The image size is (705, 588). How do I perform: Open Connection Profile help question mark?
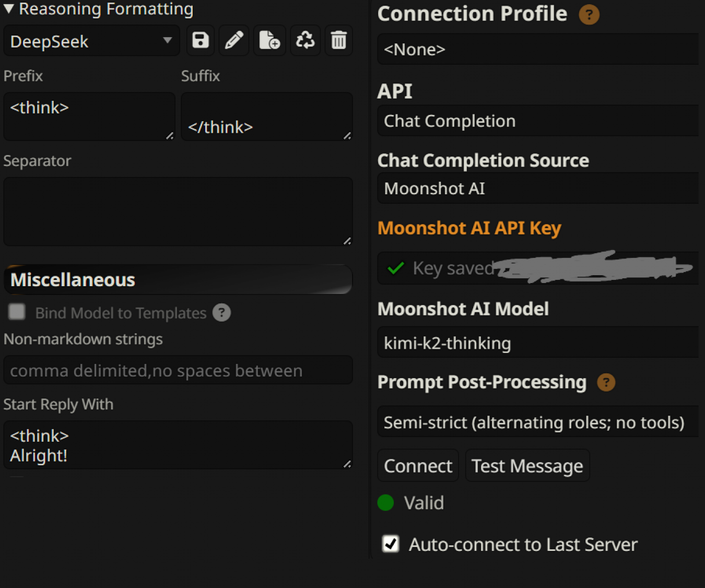(x=589, y=15)
